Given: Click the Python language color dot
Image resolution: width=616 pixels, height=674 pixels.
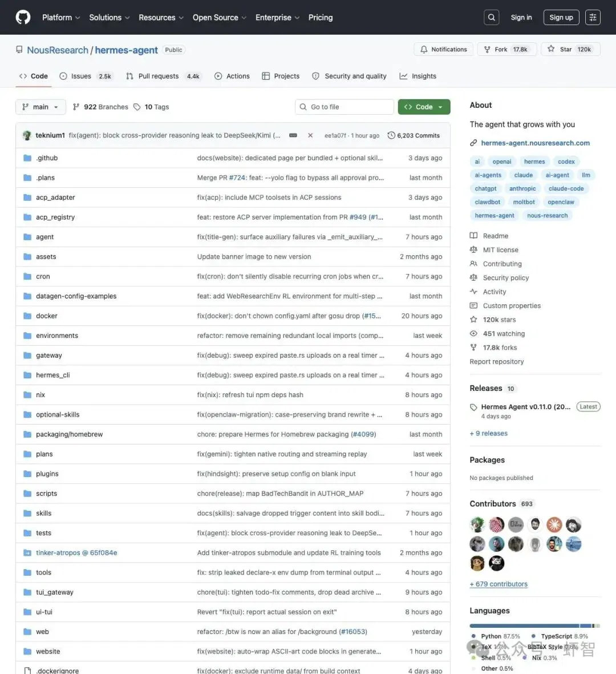Looking at the screenshot, I should 473,636.
